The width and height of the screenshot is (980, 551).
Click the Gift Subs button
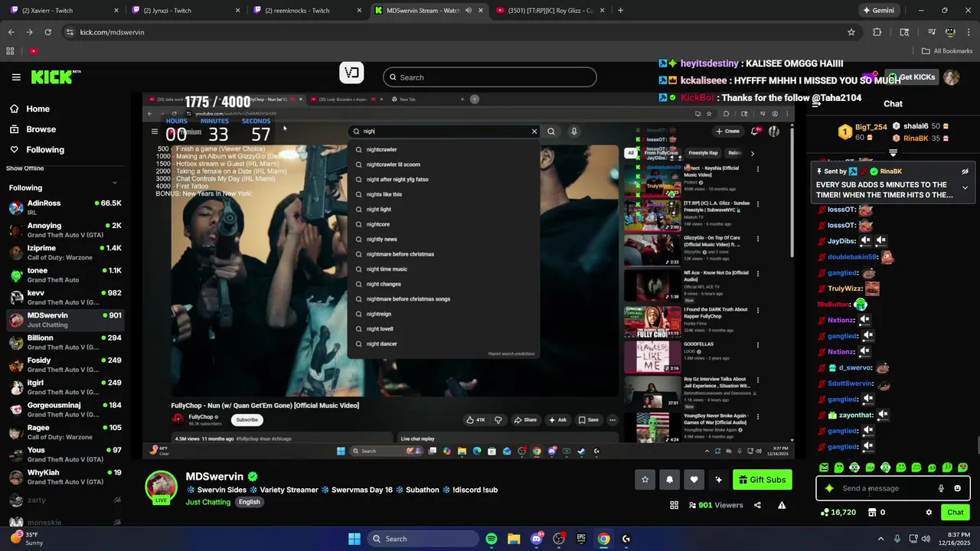[x=762, y=480]
